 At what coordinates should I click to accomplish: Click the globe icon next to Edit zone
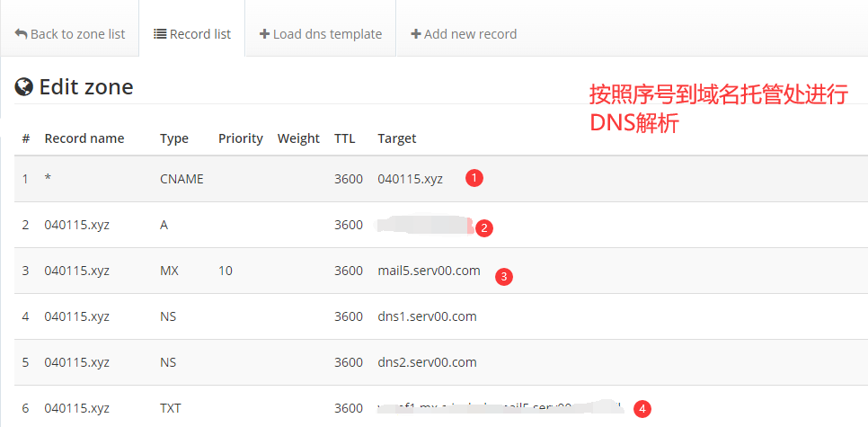[x=24, y=87]
